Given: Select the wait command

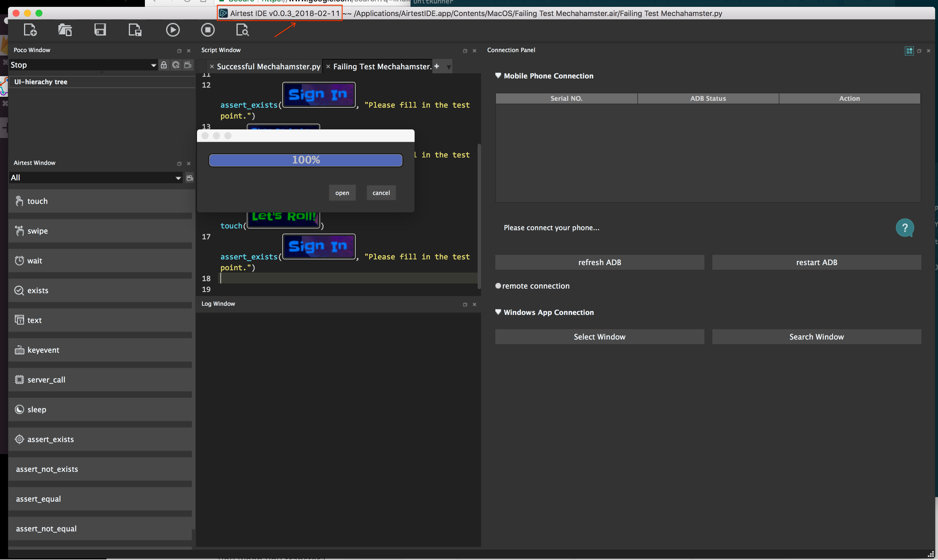Looking at the screenshot, I should [100, 261].
